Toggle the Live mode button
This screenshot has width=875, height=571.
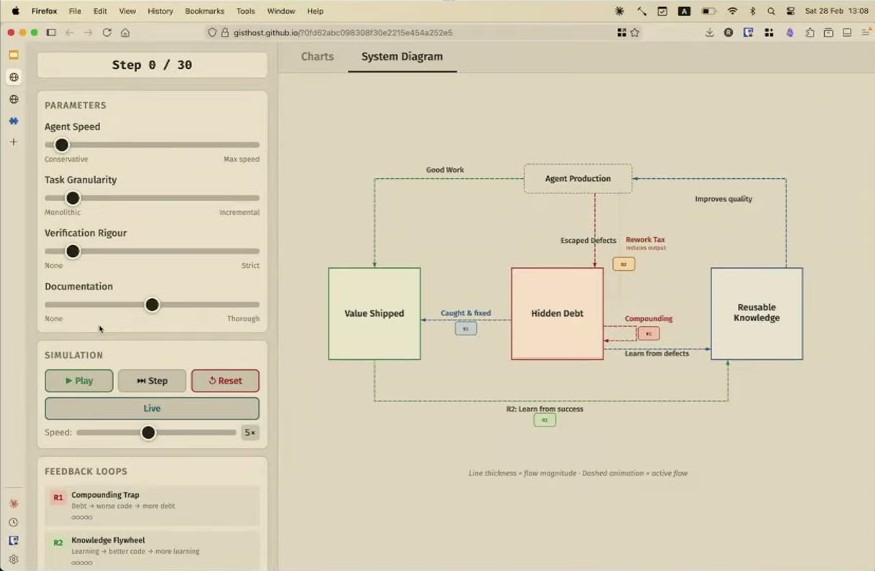[152, 408]
